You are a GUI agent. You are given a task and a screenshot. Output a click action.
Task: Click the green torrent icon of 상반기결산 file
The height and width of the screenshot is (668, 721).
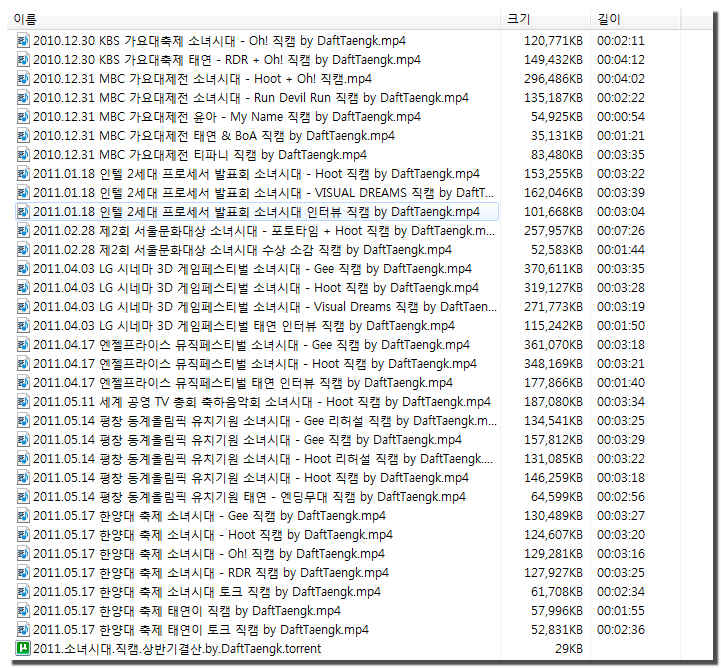23,649
